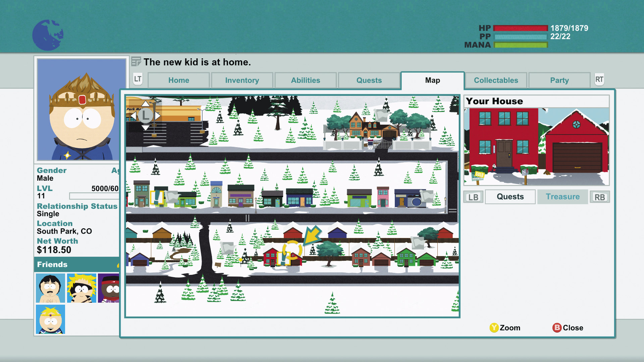Viewport: 644px width, 362px height.
Task: Click the new kid's crowned avatar portrait
Action: point(82,110)
